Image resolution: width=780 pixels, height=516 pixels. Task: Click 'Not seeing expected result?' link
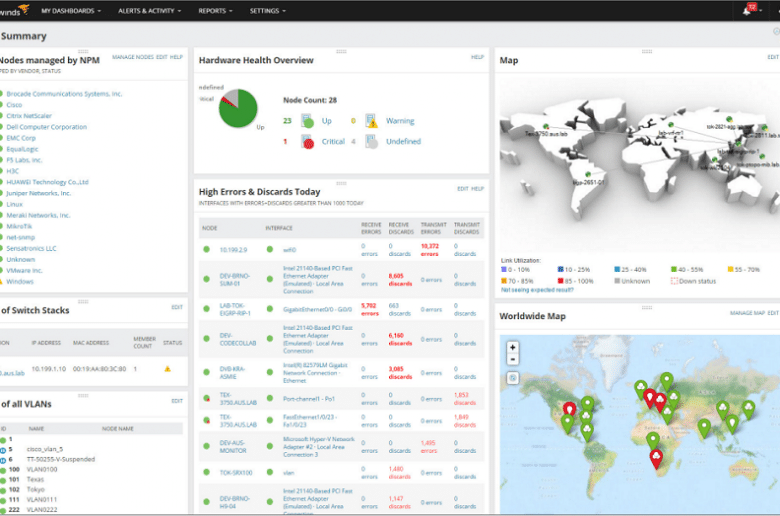point(537,290)
